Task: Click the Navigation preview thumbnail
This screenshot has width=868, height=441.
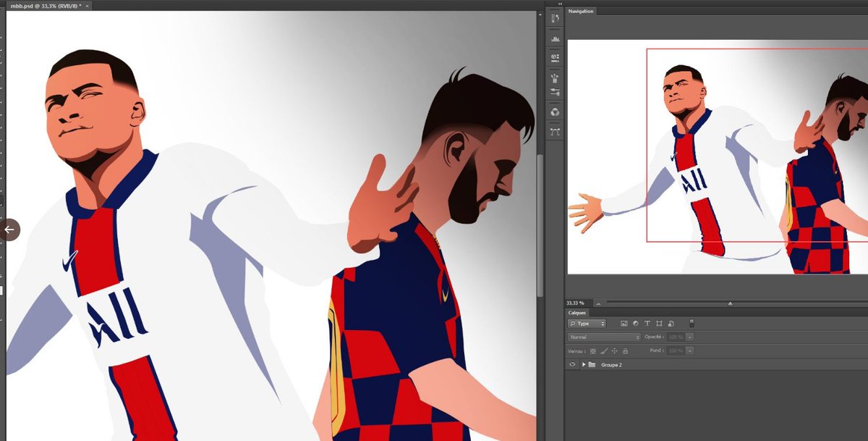Action: [718, 156]
